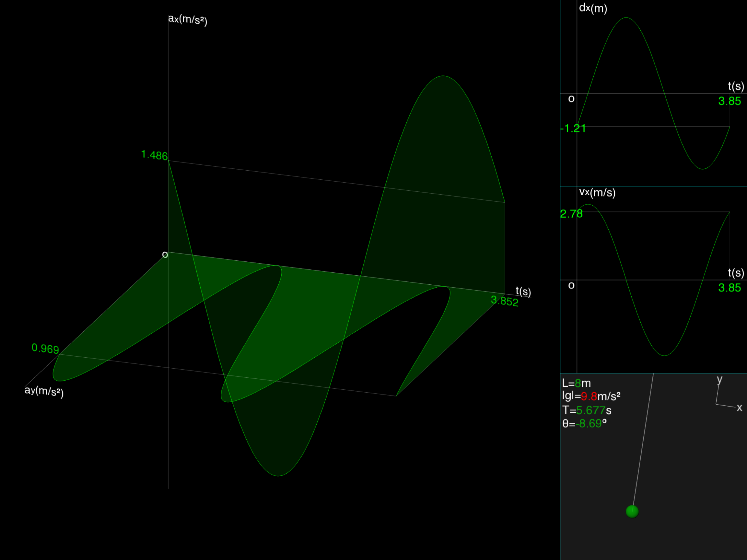Click the -1.21 displacement value
Screen dimensions: 747x560
click(x=573, y=128)
